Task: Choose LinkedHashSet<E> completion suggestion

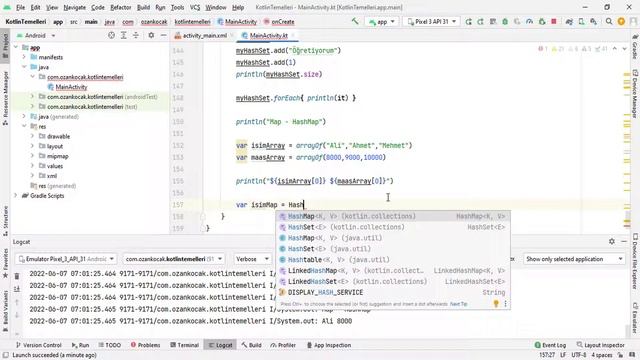Action: [393, 282]
